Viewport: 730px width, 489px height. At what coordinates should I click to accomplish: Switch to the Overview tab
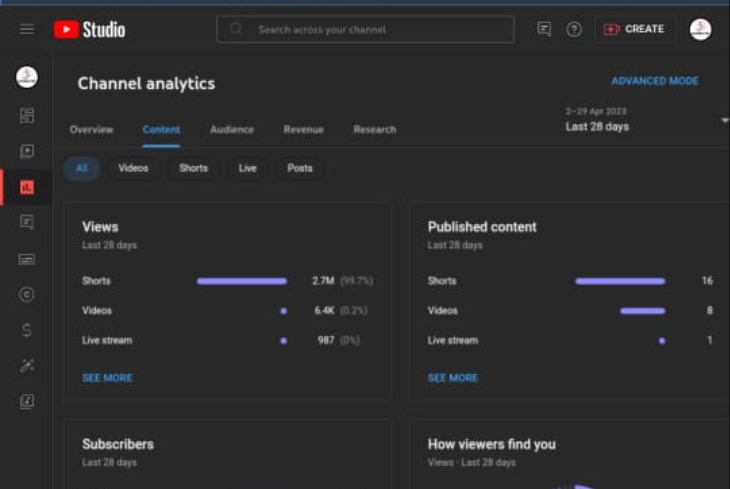coord(91,129)
